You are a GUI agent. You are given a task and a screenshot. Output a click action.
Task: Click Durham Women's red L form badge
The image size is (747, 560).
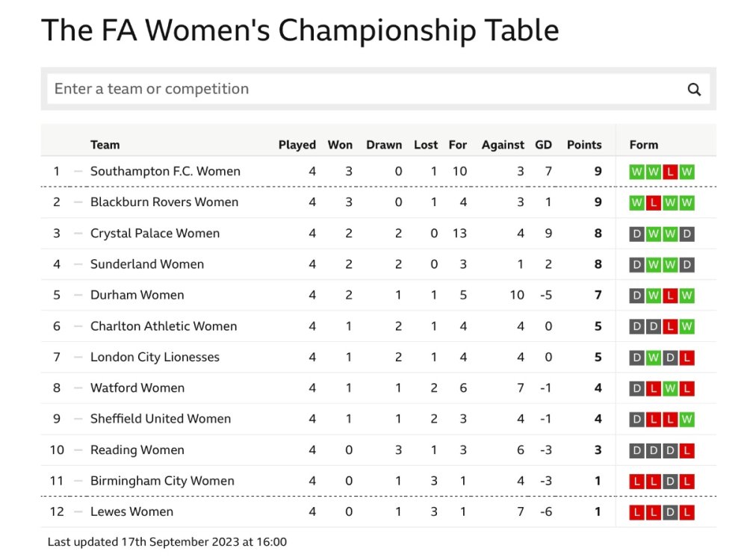coord(671,296)
